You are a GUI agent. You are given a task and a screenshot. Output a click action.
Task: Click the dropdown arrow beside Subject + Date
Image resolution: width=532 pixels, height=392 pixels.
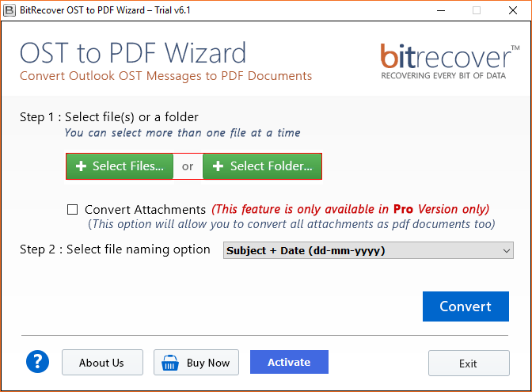507,251
